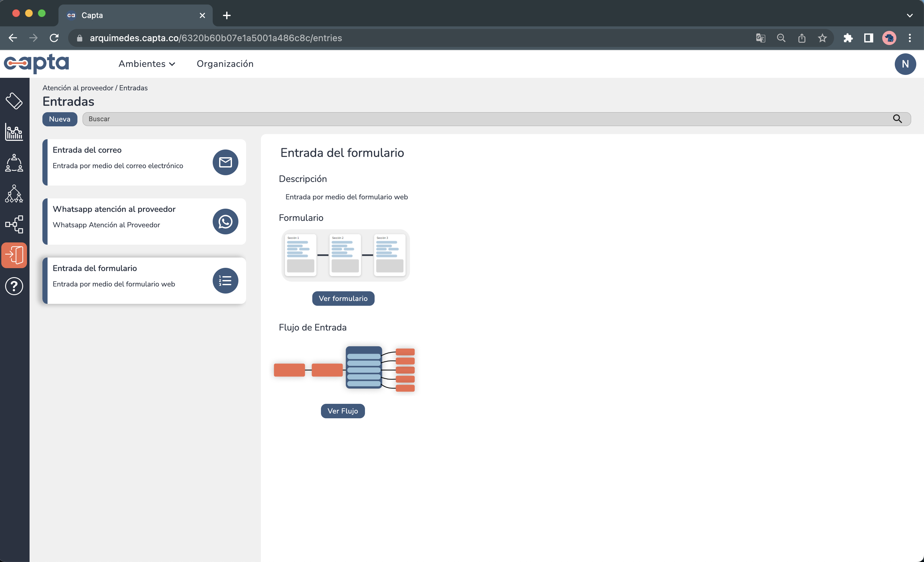The width and height of the screenshot is (924, 562).
Task: Click the Ver formulario button
Action: 343,298
